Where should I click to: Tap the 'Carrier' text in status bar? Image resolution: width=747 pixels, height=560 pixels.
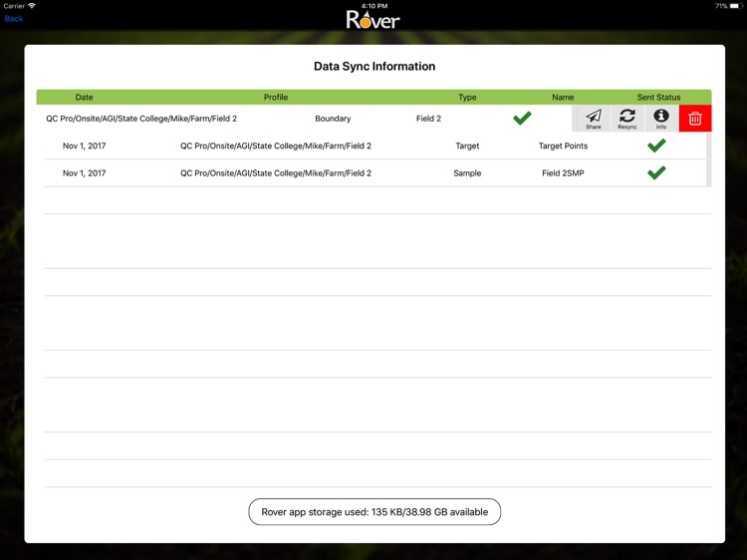tap(14, 6)
